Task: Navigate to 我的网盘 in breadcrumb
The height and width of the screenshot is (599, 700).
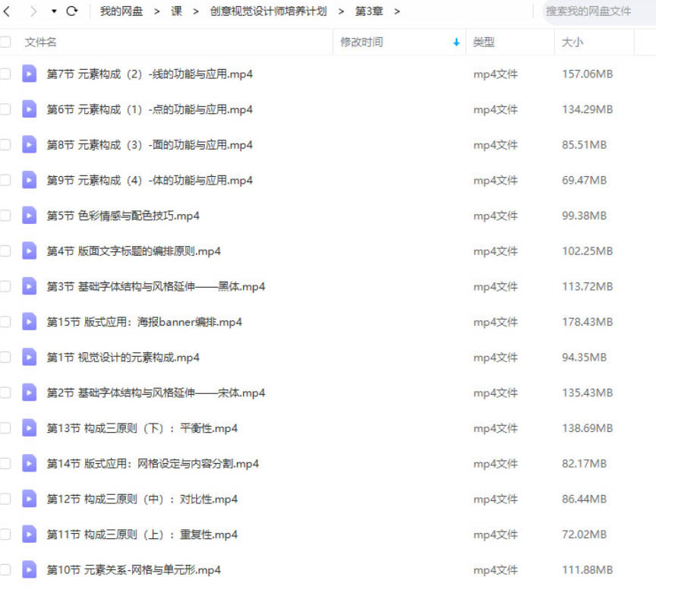Action: point(121,11)
